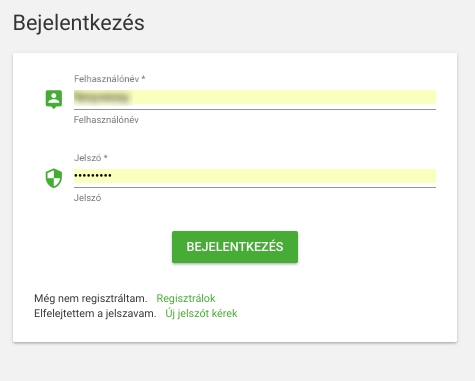
Task: Click the masked password dots
Action: tap(93, 175)
